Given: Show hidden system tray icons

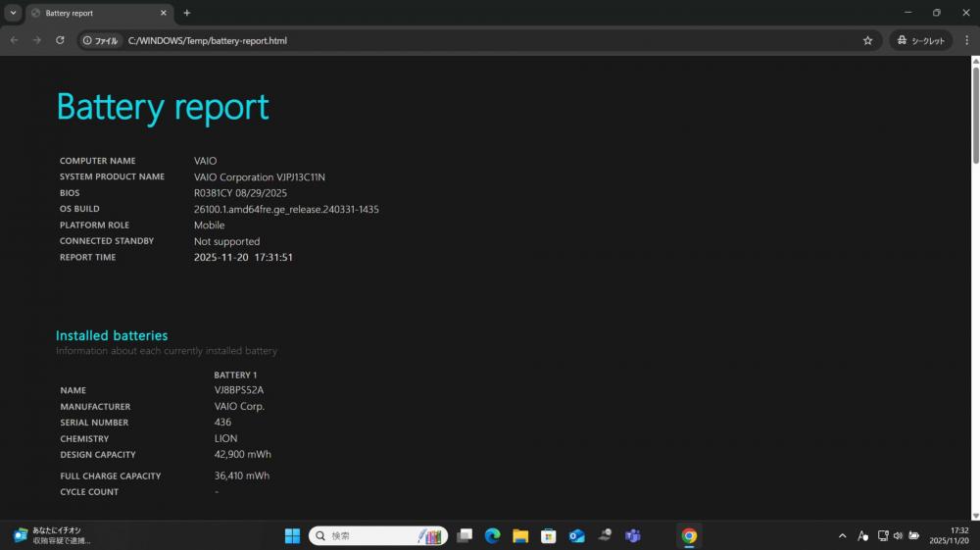Looking at the screenshot, I should pos(843,535).
